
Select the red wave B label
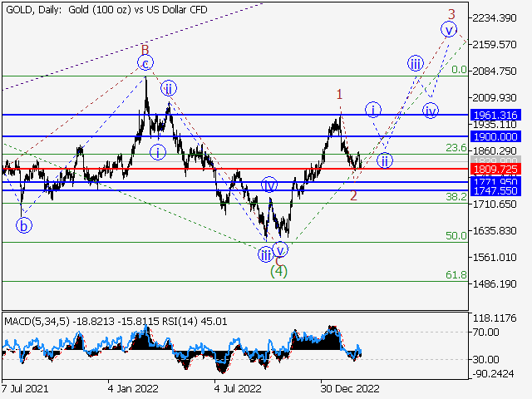[x=145, y=50]
